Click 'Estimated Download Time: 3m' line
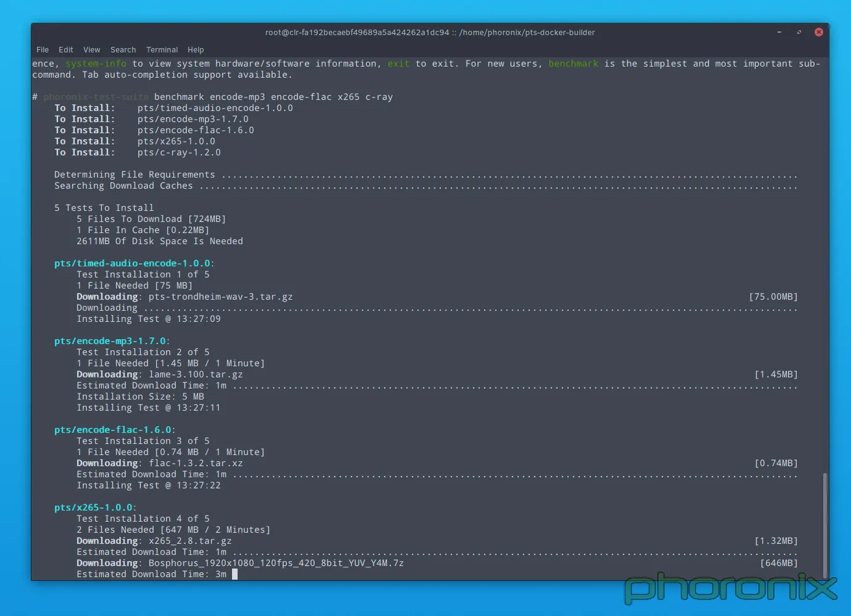Image resolution: width=851 pixels, height=616 pixels. 151,574
